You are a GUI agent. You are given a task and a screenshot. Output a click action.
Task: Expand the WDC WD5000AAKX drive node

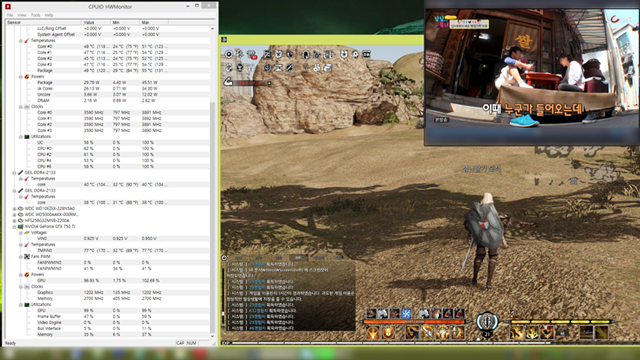coord(15,215)
